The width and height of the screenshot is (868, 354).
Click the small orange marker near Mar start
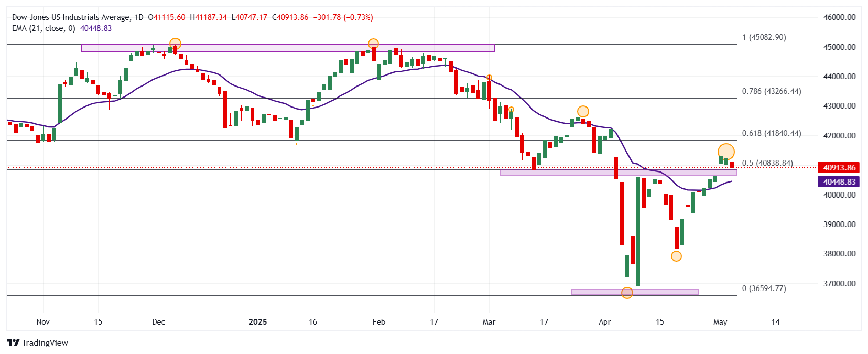click(489, 78)
